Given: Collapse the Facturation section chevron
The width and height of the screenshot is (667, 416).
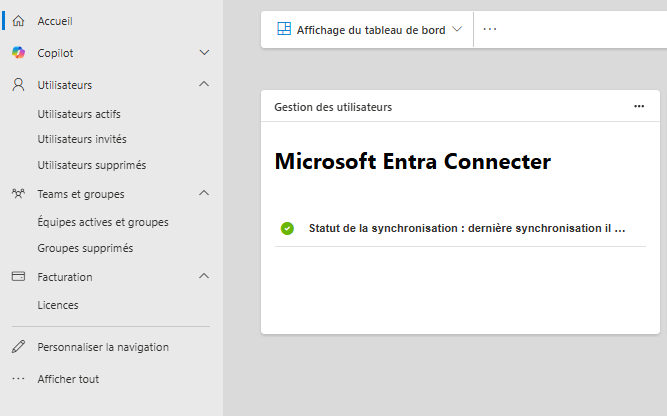Looking at the screenshot, I should pyautogui.click(x=204, y=277).
